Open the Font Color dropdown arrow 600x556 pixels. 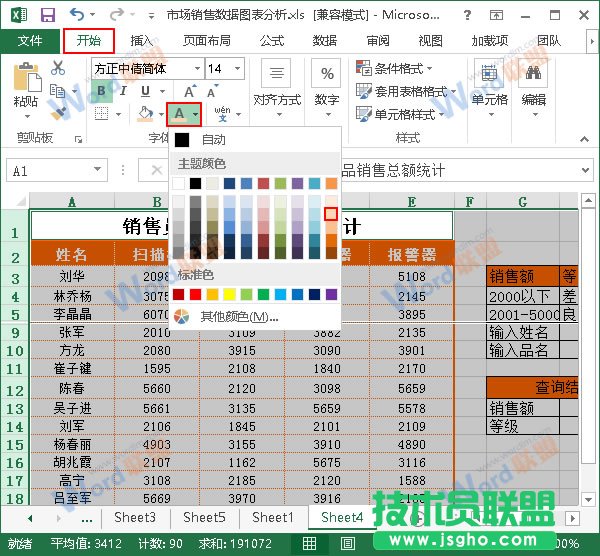(196, 114)
